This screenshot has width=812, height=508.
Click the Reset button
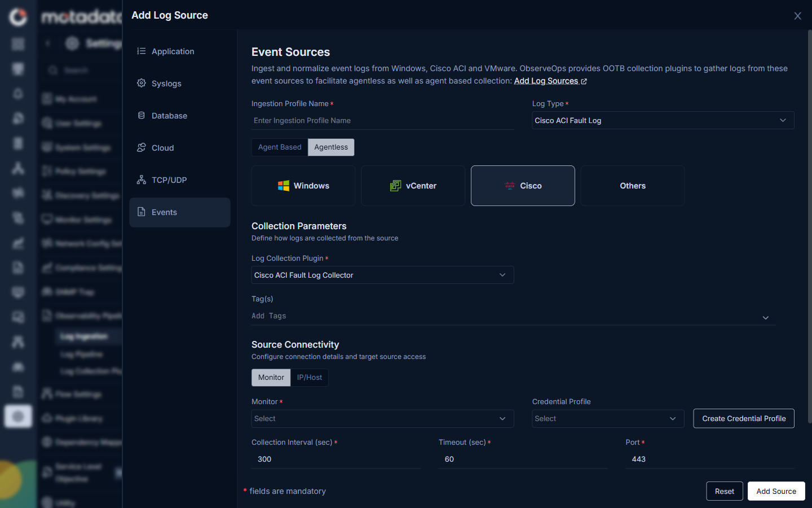725,491
